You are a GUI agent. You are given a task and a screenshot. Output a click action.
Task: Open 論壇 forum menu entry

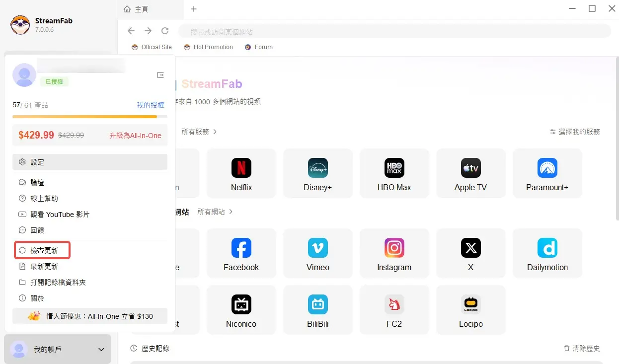pyautogui.click(x=90, y=182)
